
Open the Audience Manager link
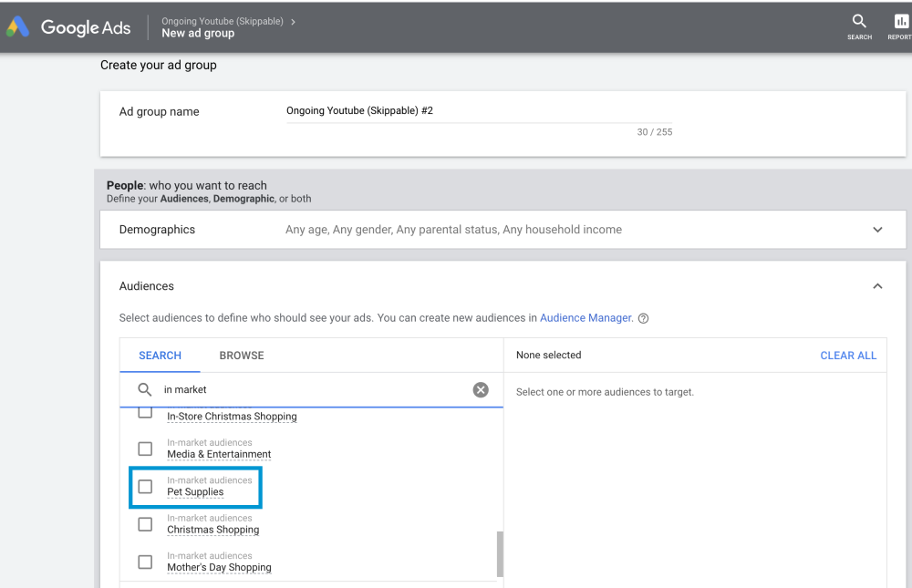(586, 318)
